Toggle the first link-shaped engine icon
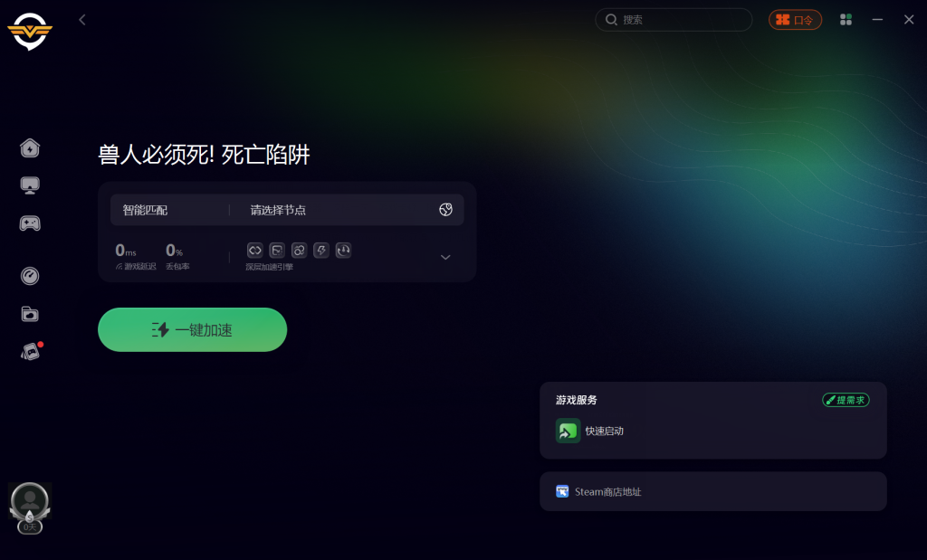The image size is (927, 560). click(x=254, y=251)
